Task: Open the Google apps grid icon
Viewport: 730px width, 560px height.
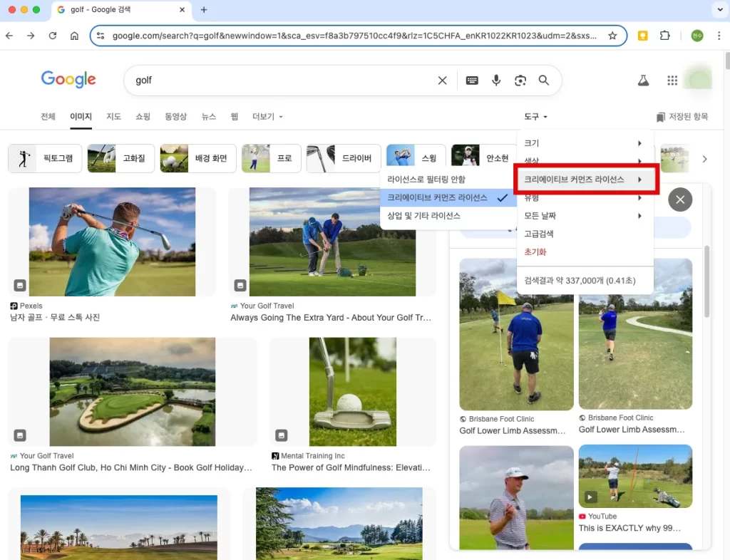Action: [672, 81]
